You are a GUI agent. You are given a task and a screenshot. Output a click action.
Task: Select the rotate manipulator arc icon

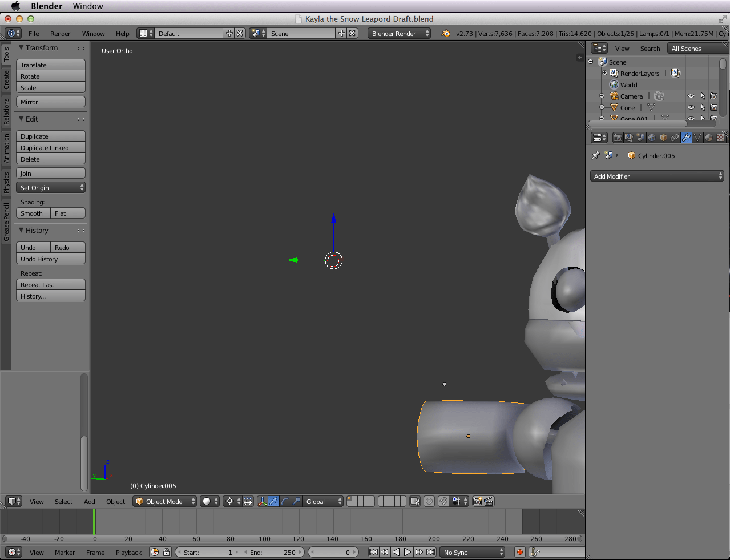(x=285, y=501)
